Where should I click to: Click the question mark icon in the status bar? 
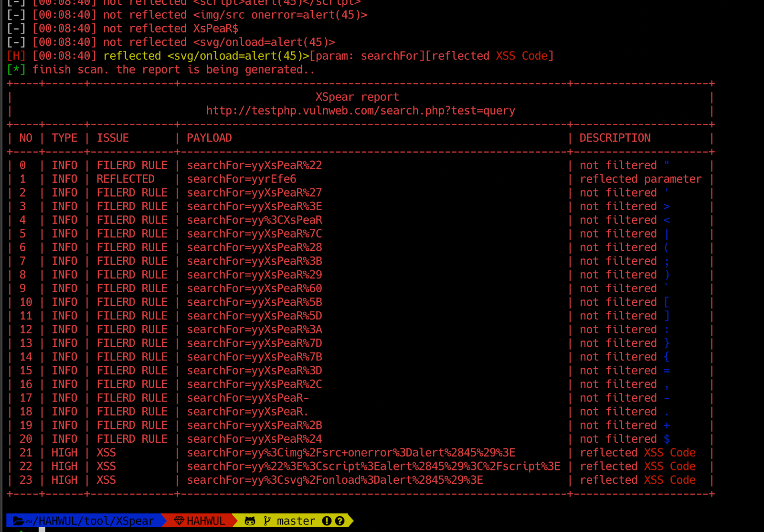tap(340, 521)
